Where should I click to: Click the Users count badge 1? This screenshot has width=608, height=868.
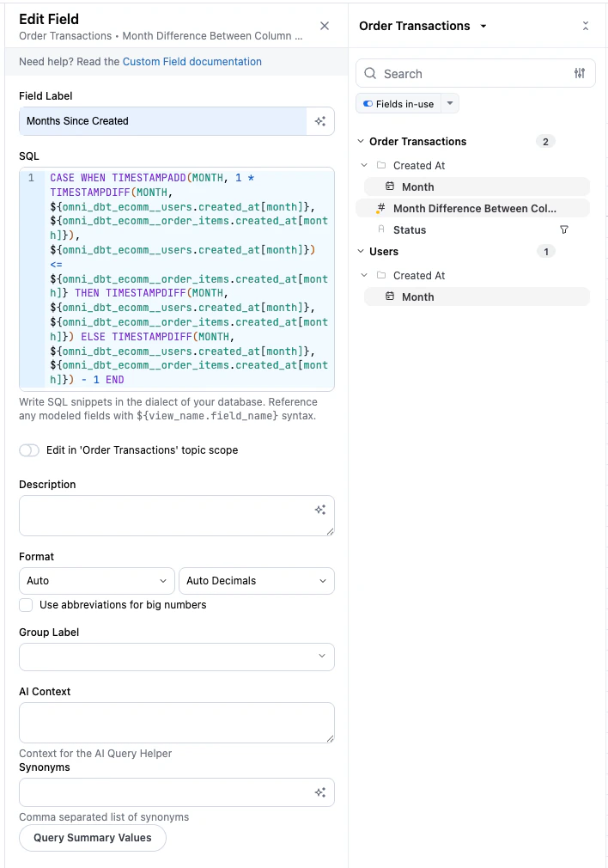546,251
